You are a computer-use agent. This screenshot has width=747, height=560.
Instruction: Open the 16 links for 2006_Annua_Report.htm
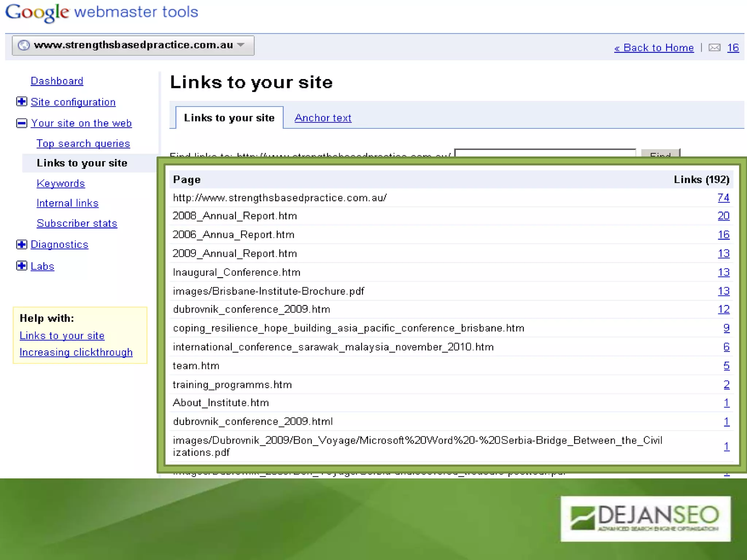point(724,234)
